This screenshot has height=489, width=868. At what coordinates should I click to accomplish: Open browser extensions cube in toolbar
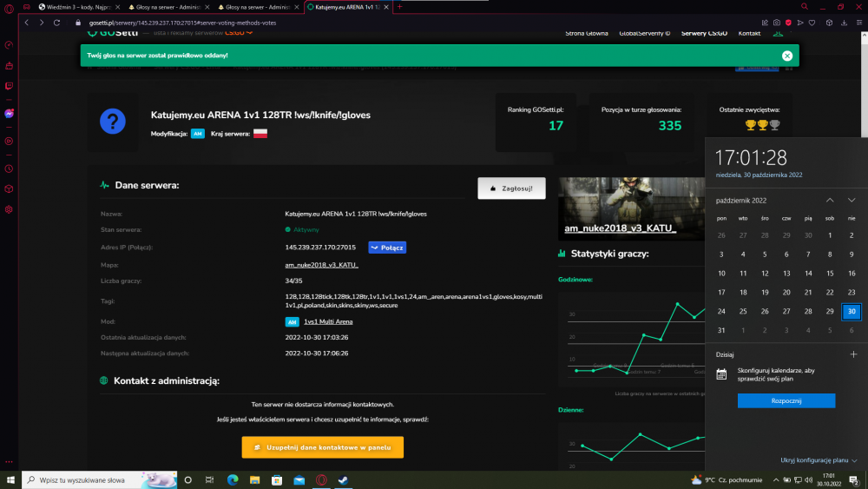tap(829, 23)
